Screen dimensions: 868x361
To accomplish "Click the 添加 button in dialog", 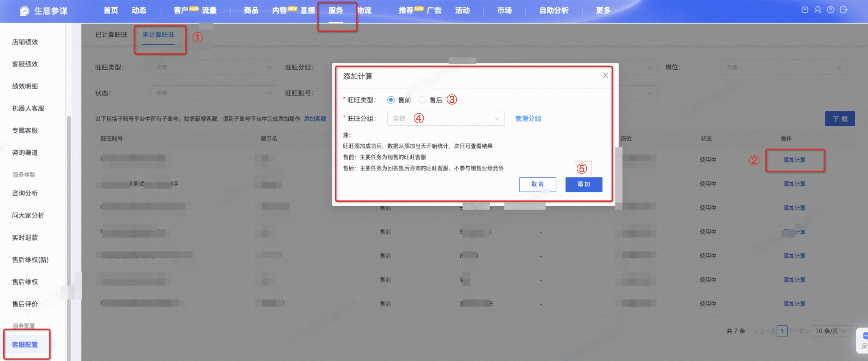I will [x=584, y=184].
